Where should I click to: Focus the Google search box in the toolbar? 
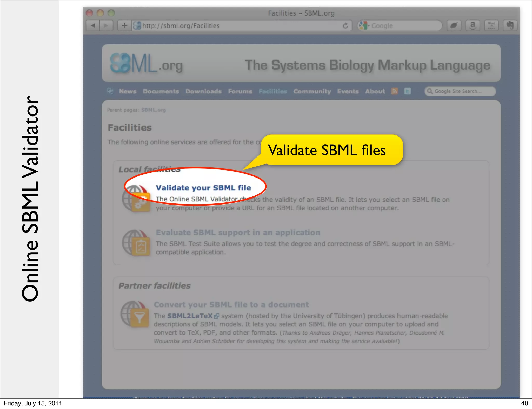pyautogui.click(x=400, y=26)
